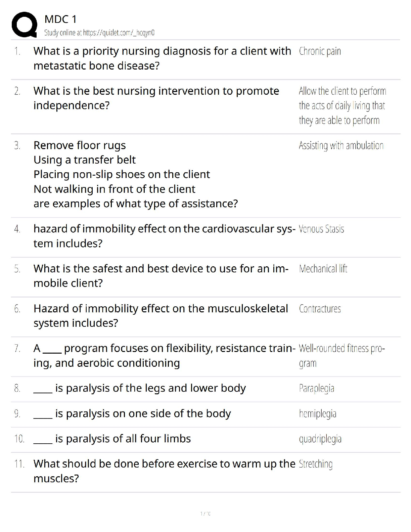Screen dimensions: 411x532
Task: Select the promote independence question
Action: [156, 98]
